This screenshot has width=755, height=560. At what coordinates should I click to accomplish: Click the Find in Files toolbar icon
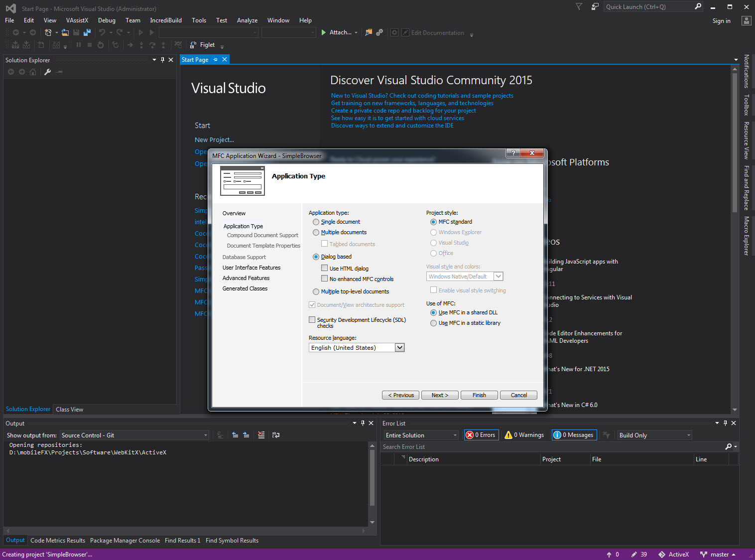tap(369, 32)
